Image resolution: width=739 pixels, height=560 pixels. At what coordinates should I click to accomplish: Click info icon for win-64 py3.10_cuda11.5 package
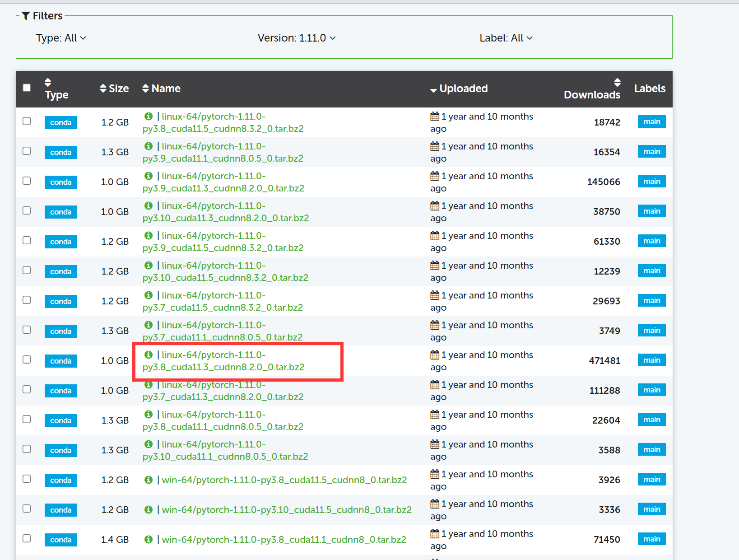click(148, 509)
